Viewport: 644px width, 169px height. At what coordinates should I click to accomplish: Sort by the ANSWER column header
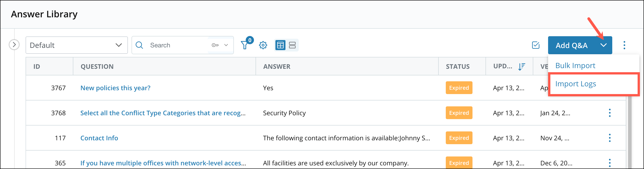pyautogui.click(x=277, y=67)
